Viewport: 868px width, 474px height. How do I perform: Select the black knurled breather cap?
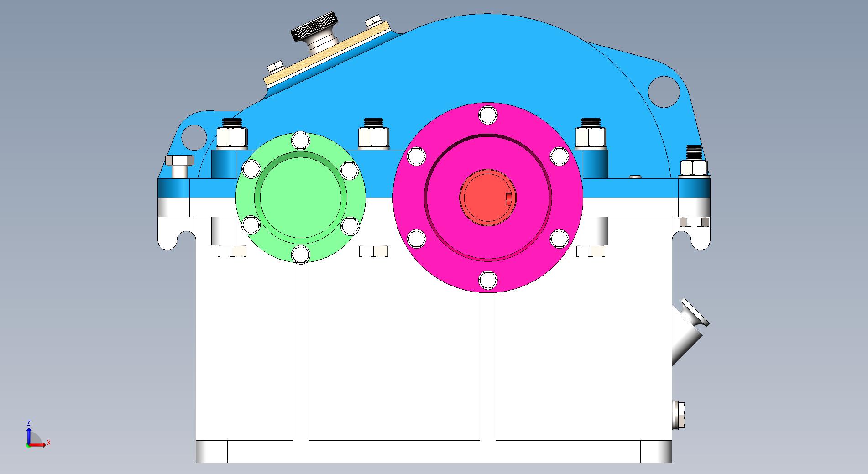315,27
